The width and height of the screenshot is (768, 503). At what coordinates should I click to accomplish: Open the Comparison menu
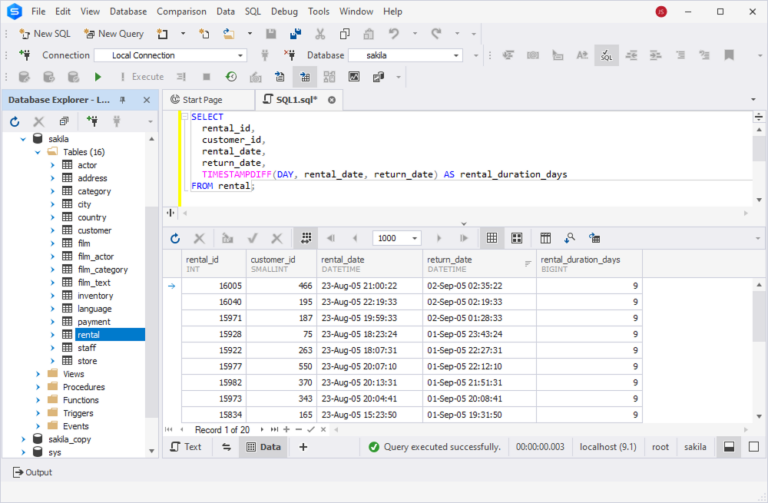coord(181,11)
